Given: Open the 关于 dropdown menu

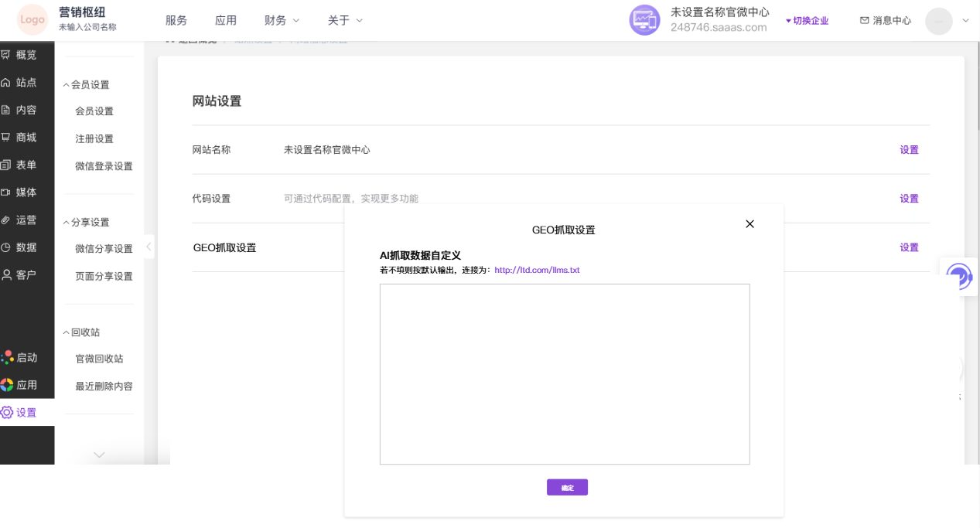Looking at the screenshot, I should 345,20.
